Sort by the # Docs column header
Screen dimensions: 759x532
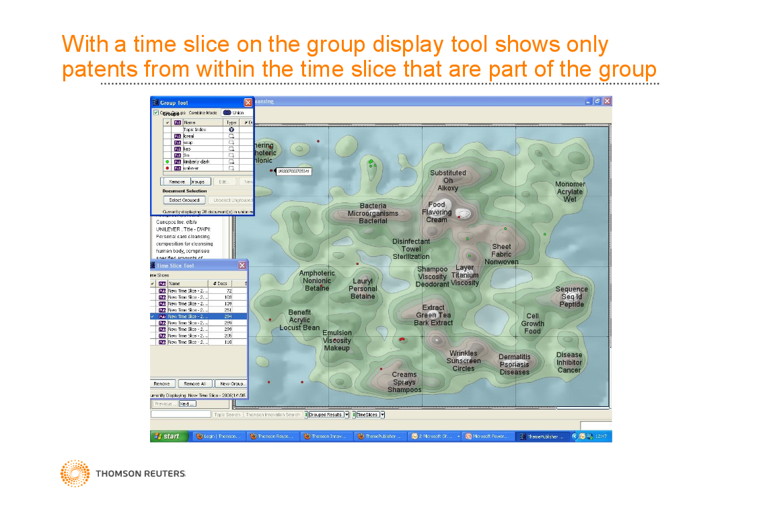(219, 284)
